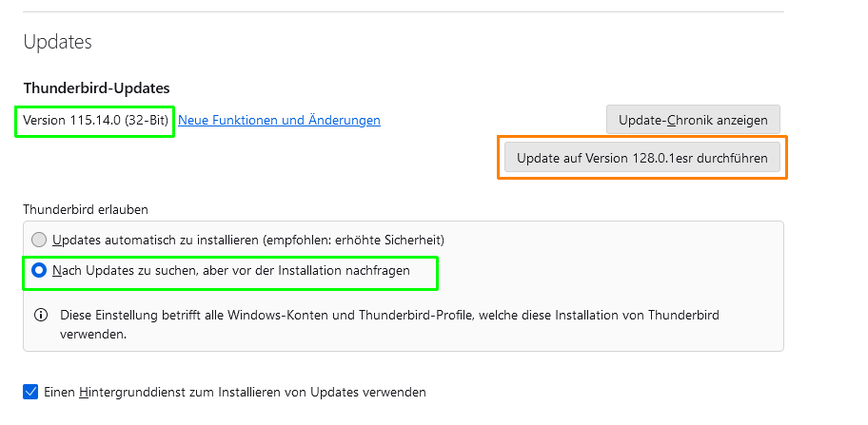Toggle the Hintergrunddienst checkbox box

30,392
